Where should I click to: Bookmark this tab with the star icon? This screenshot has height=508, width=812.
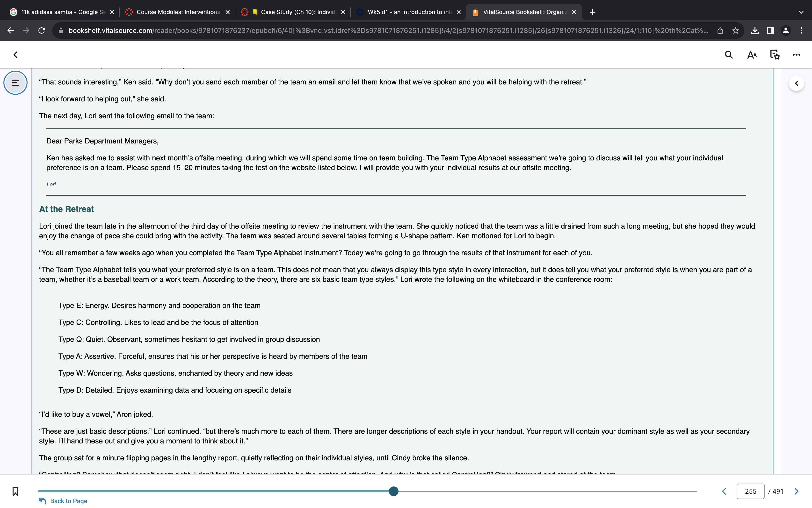tap(735, 30)
